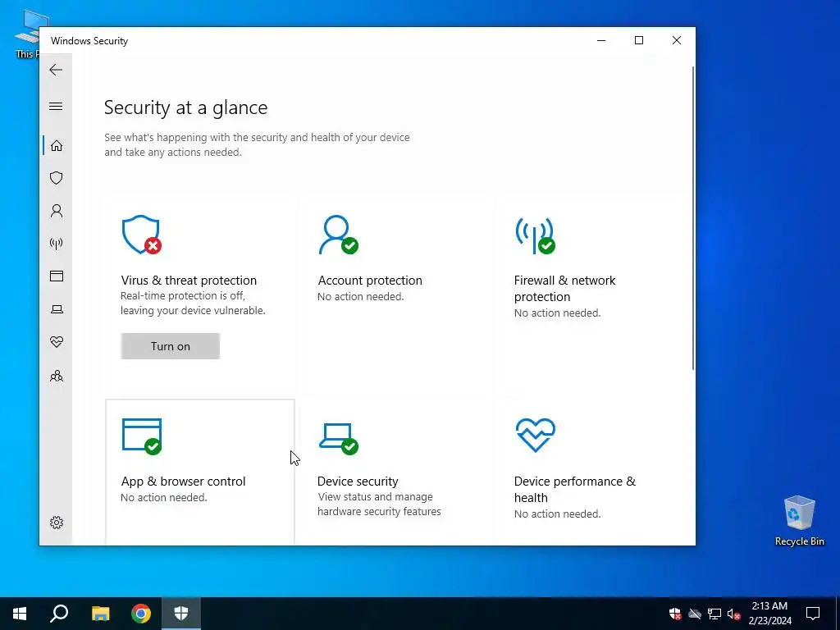Click the muted volume tray icon
This screenshot has width=840, height=630.
point(734,614)
